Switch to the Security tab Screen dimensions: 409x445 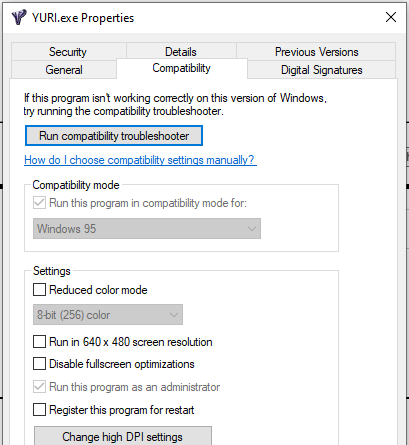click(x=68, y=52)
